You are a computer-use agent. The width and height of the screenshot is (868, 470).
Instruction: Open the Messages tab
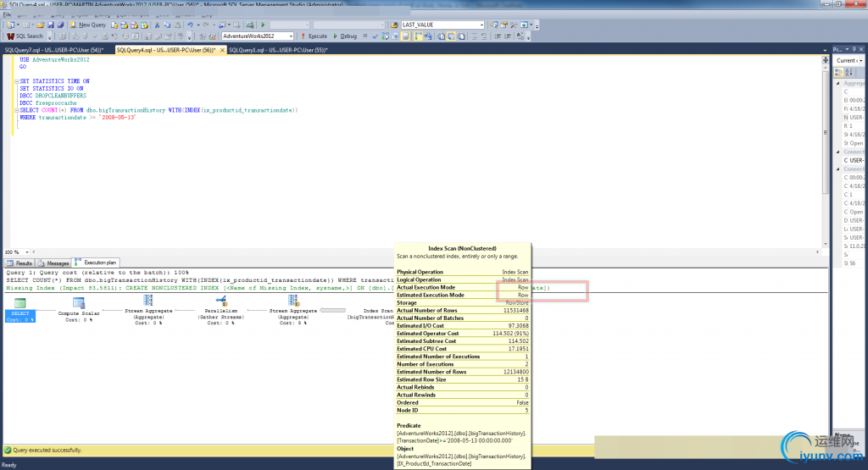(x=53, y=263)
